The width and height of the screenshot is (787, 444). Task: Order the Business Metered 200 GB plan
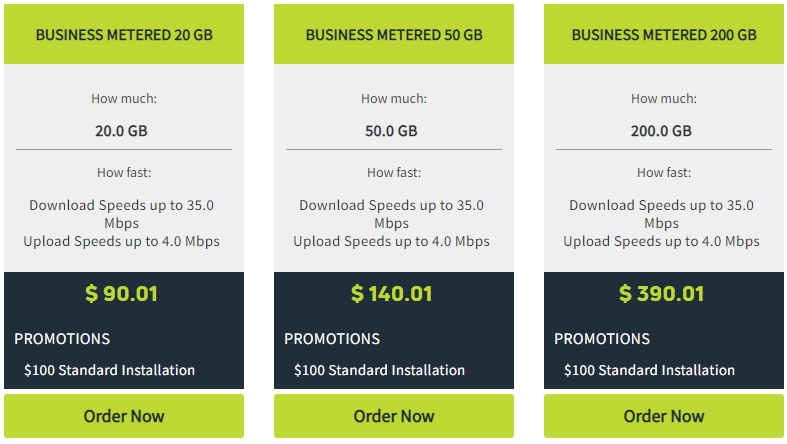[664, 416]
